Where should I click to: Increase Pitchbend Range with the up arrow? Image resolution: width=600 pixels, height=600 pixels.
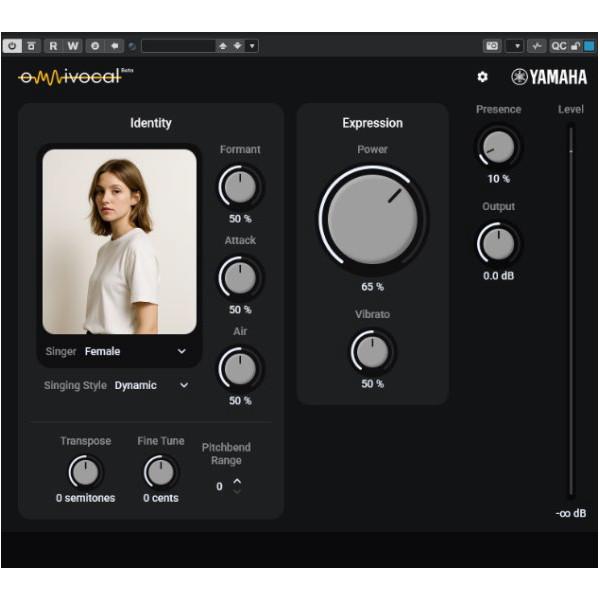click(x=237, y=481)
